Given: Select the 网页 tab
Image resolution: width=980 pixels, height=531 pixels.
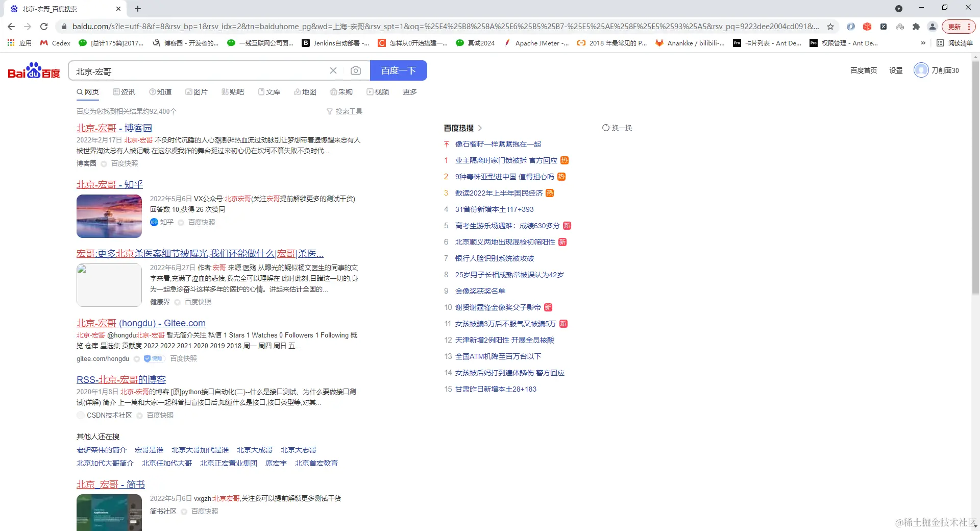Looking at the screenshot, I should (88, 92).
